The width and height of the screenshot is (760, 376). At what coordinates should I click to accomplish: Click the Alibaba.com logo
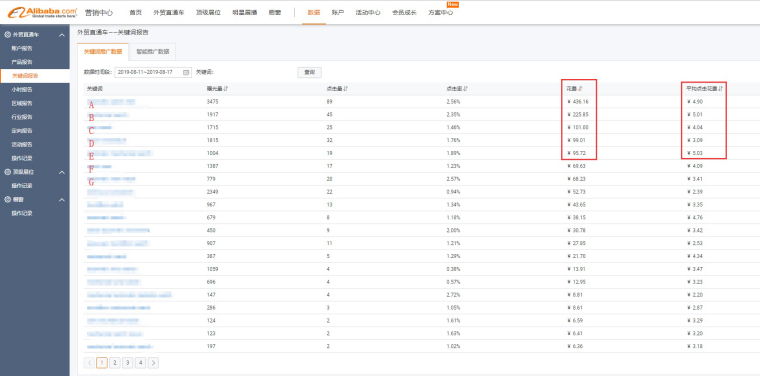(43, 12)
